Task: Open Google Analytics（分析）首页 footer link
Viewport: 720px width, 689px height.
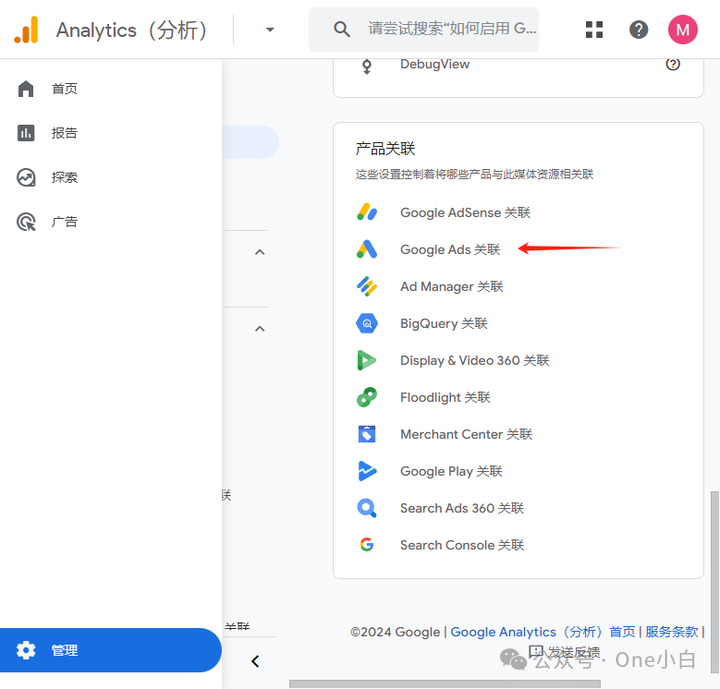Action: coord(543,632)
